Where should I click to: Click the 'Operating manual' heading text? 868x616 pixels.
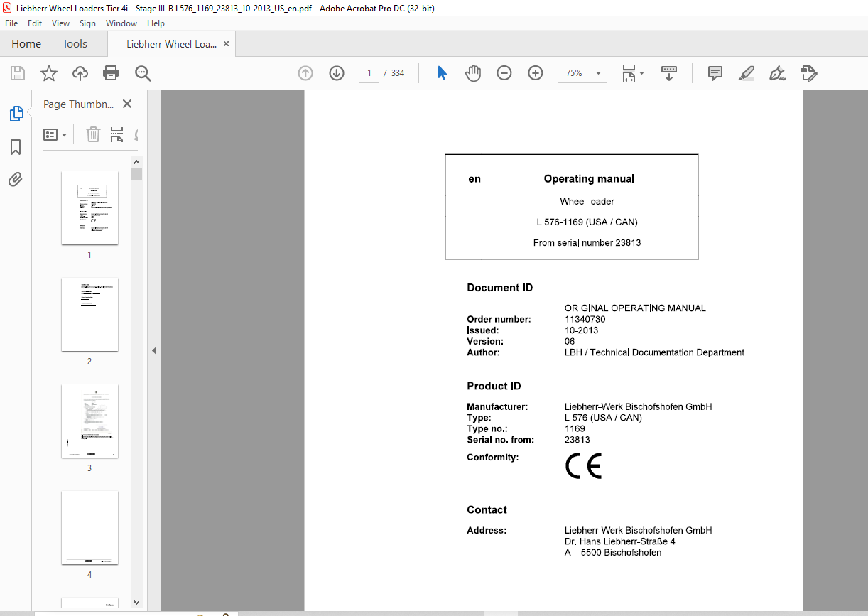[x=589, y=179]
